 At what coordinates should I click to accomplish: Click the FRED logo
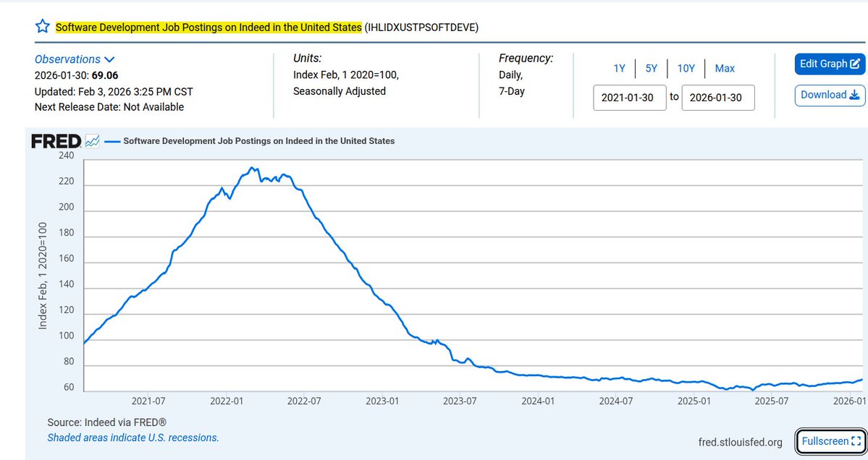(x=55, y=140)
